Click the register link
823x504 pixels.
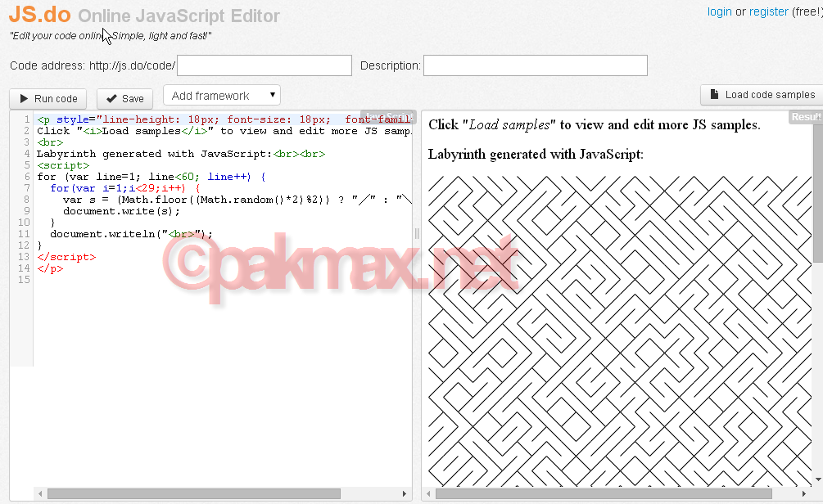click(768, 11)
